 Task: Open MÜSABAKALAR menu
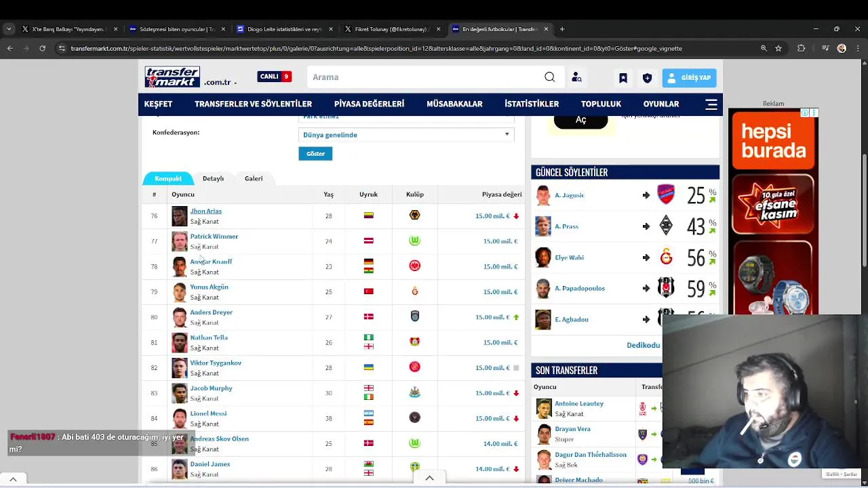pyautogui.click(x=454, y=104)
